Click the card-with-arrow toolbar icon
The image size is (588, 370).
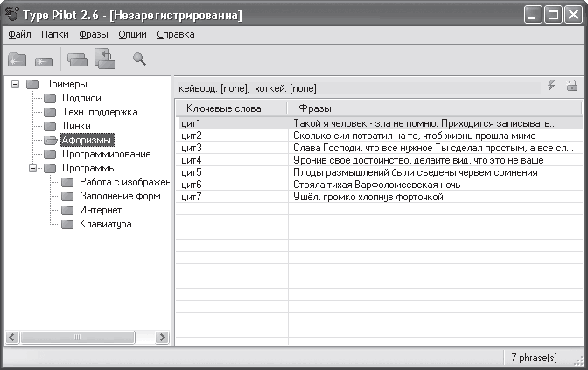pos(105,59)
